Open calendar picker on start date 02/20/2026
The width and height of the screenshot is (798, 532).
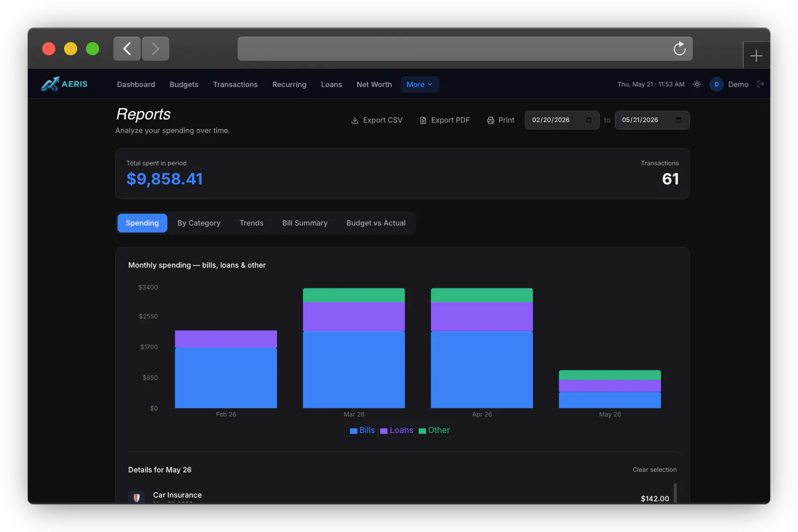(589, 120)
